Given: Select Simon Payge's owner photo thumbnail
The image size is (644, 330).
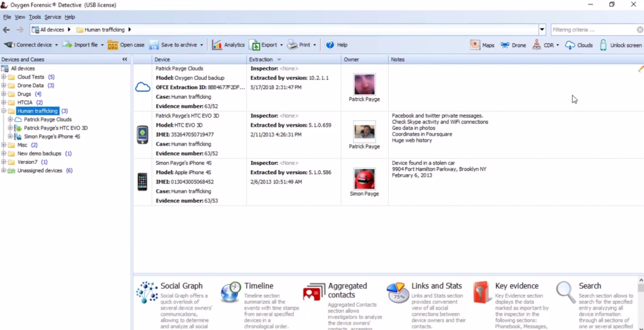Looking at the screenshot, I should (x=364, y=179).
